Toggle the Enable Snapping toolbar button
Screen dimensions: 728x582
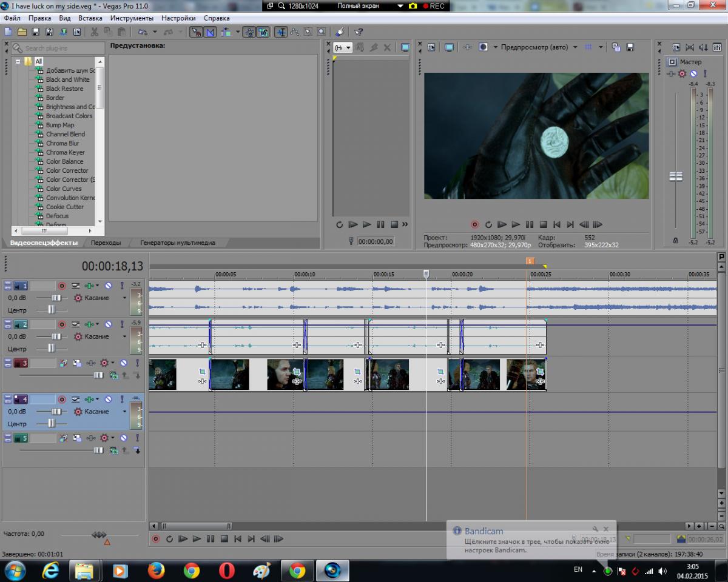(195, 32)
